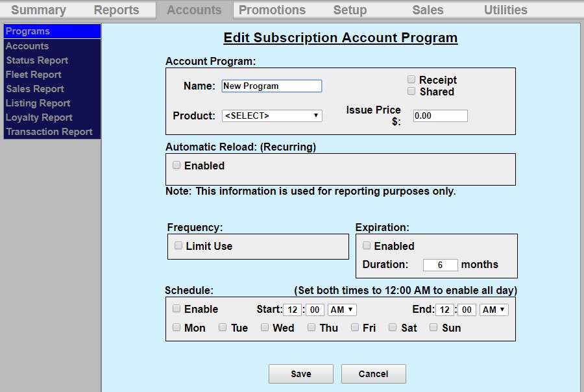Enable the Expiration checkbox
The width and height of the screenshot is (584, 392).
coord(367,246)
